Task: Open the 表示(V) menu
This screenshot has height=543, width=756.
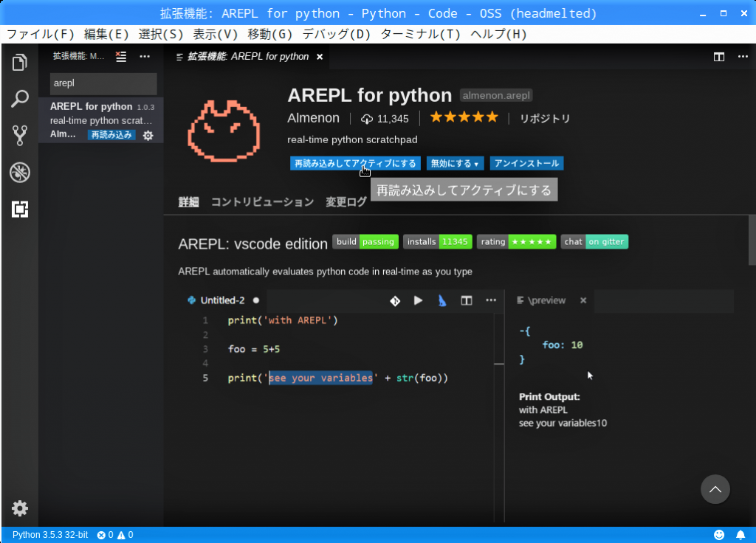Action: pyautogui.click(x=216, y=34)
